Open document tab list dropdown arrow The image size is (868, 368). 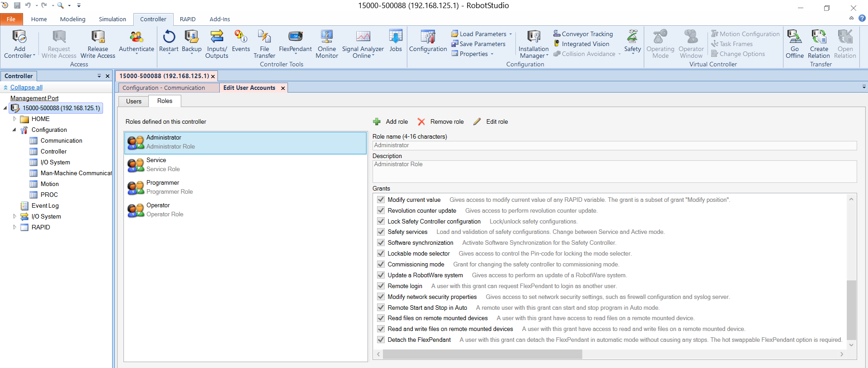863,87
